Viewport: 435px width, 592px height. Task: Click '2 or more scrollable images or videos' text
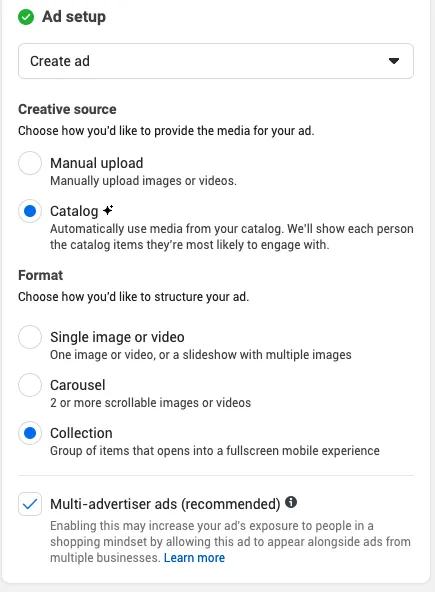point(151,403)
